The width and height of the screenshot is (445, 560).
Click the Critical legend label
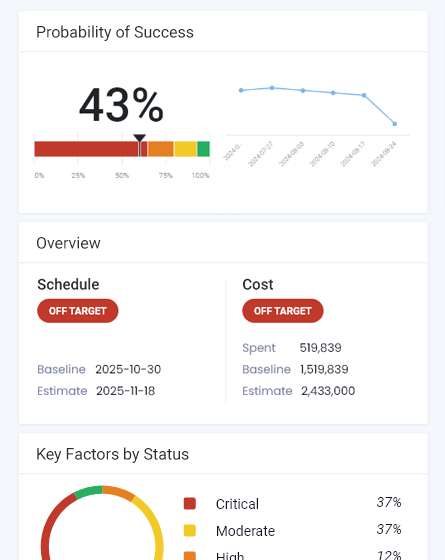[237, 504]
